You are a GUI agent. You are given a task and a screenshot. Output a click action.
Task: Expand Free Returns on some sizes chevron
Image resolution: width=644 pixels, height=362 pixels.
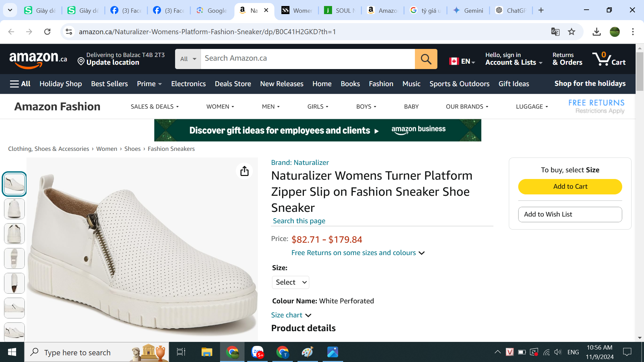point(422,253)
